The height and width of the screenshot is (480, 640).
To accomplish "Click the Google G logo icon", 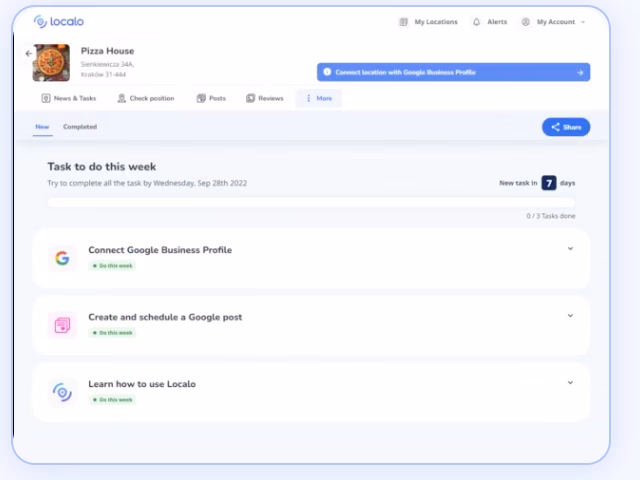I will (62, 258).
